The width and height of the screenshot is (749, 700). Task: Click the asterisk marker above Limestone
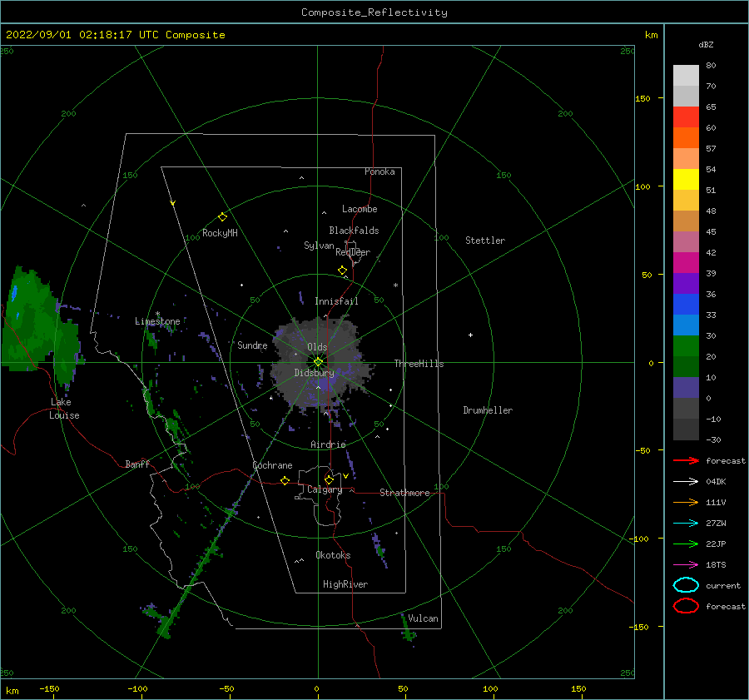(x=157, y=314)
